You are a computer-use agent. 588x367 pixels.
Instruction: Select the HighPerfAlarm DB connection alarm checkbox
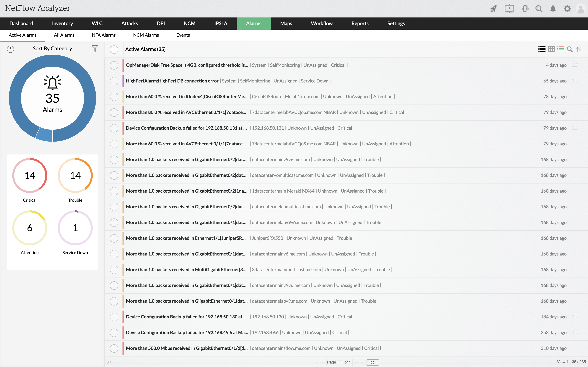pyautogui.click(x=114, y=81)
